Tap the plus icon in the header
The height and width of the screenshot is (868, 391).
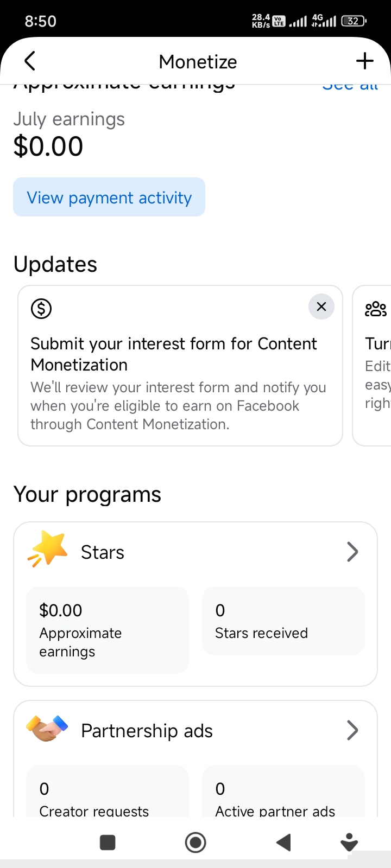[365, 61]
